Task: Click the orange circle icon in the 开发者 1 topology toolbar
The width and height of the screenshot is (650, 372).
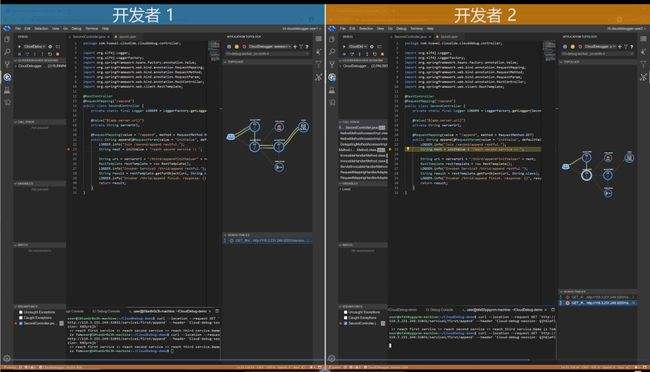Action: (237, 46)
